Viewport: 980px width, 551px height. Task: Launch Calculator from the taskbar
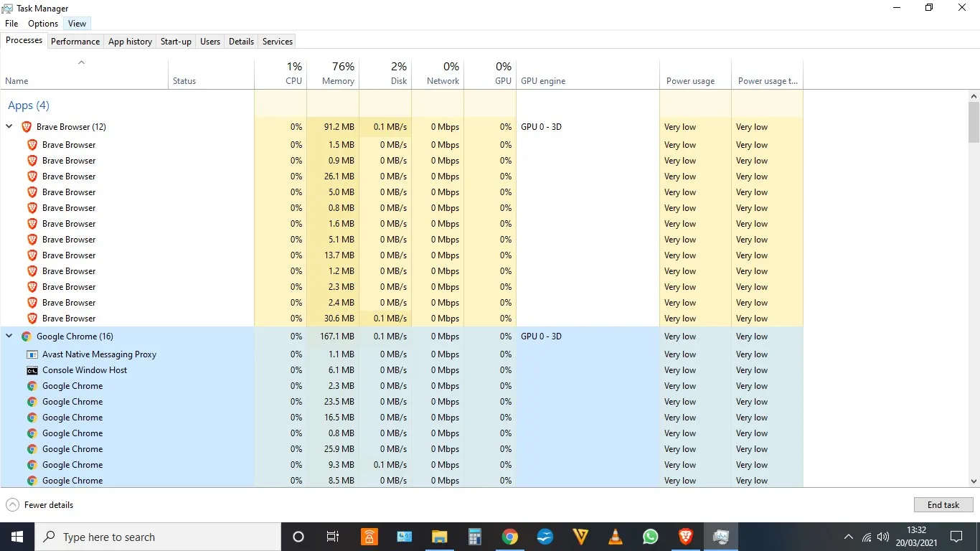click(x=474, y=537)
